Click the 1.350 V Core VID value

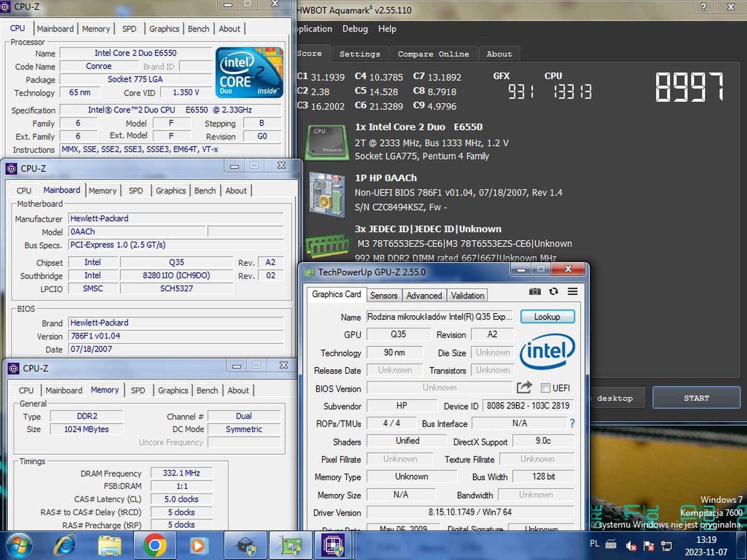[x=186, y=92]
